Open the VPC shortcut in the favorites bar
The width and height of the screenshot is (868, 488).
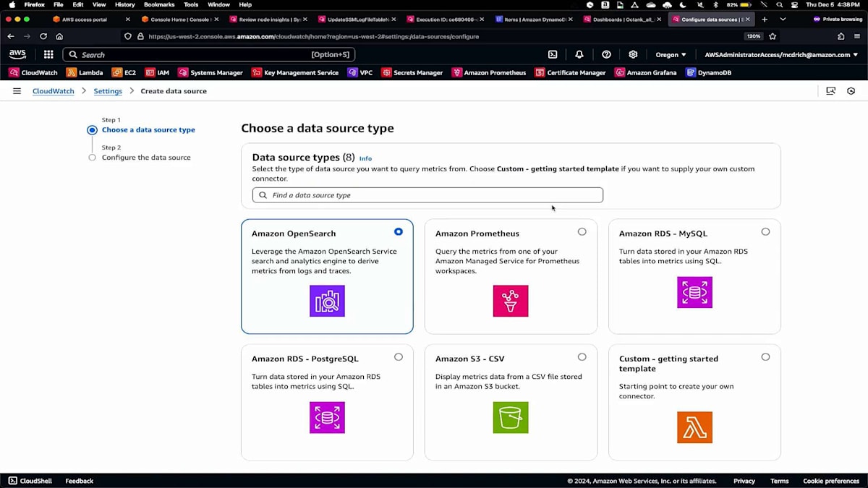click(x=360, y=72)
